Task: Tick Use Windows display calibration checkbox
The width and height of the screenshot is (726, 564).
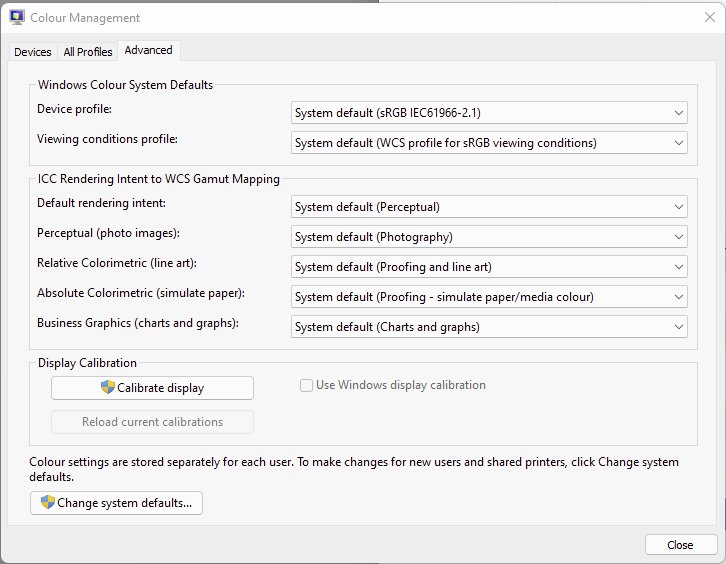Action: 306,385
